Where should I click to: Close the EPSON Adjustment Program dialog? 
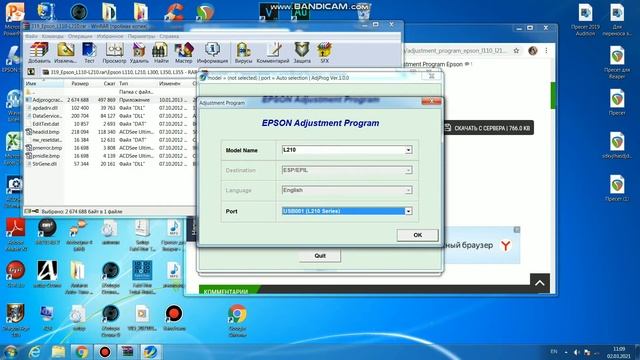click(x=431, y=102)
